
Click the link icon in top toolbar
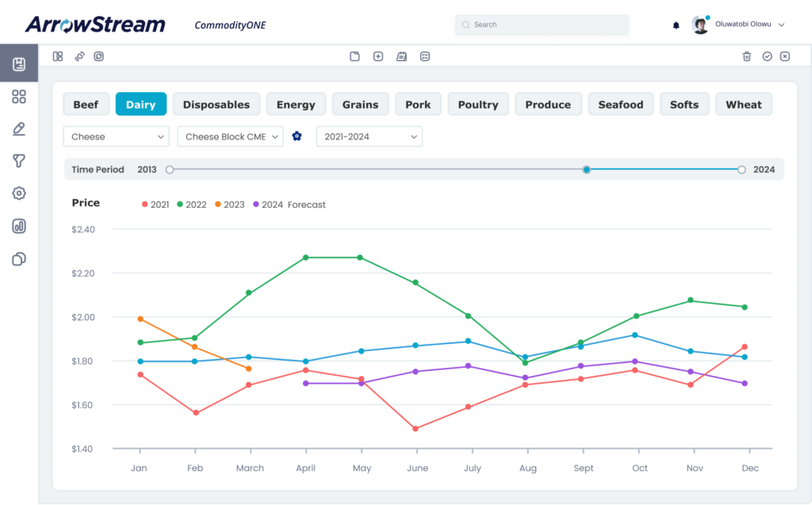point(79,56)
